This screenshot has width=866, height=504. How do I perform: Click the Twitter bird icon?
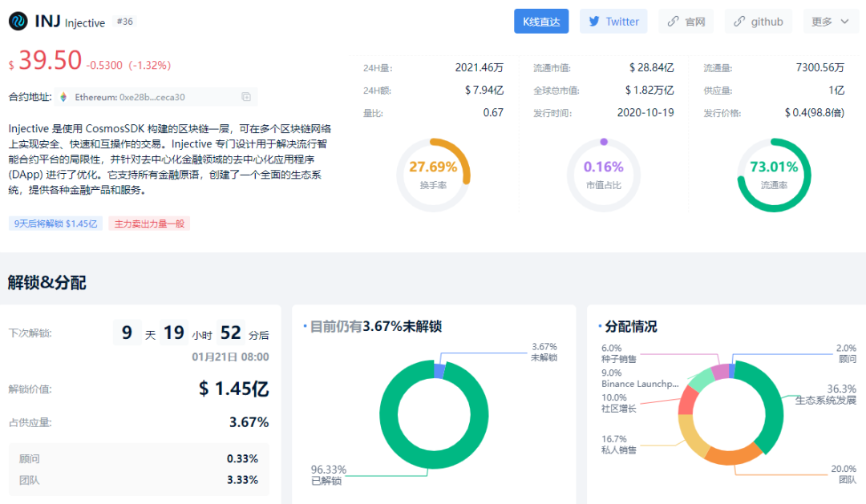tap(593, 21)
